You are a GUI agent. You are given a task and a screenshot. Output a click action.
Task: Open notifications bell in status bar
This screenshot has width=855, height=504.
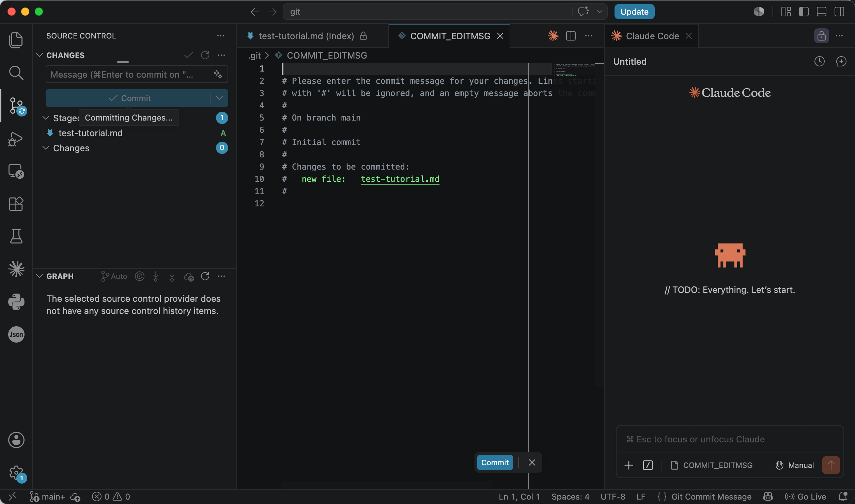point(843,497)
